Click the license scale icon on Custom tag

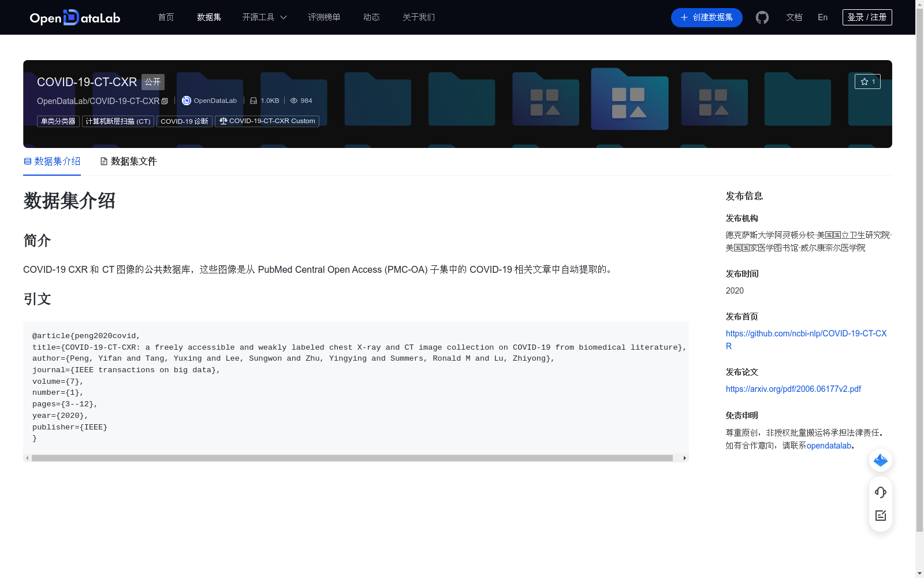(x=223, y=121)
